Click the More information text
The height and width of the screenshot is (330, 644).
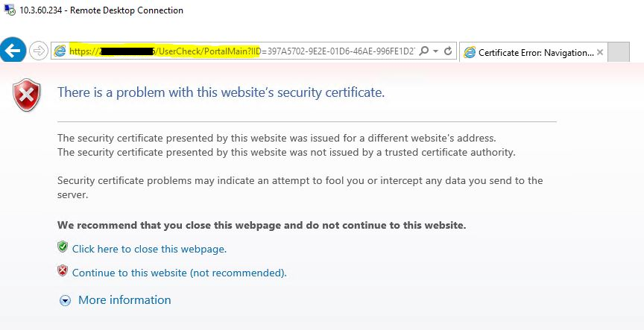[x=124, y=300]
